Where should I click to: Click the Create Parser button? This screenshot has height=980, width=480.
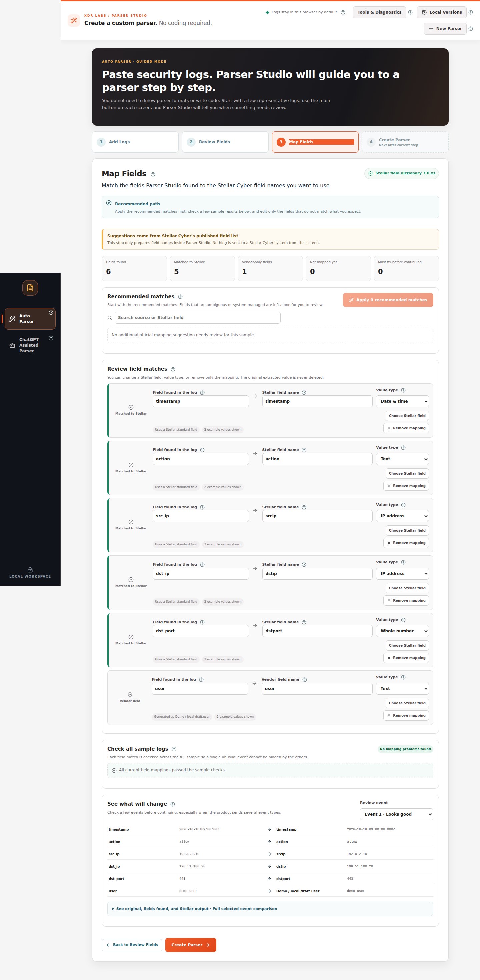(191, 945)
